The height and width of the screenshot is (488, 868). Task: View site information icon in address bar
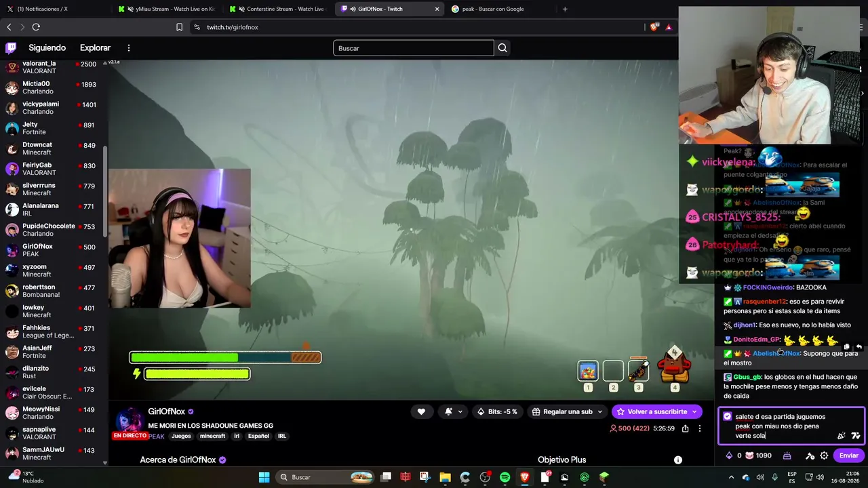197,27
